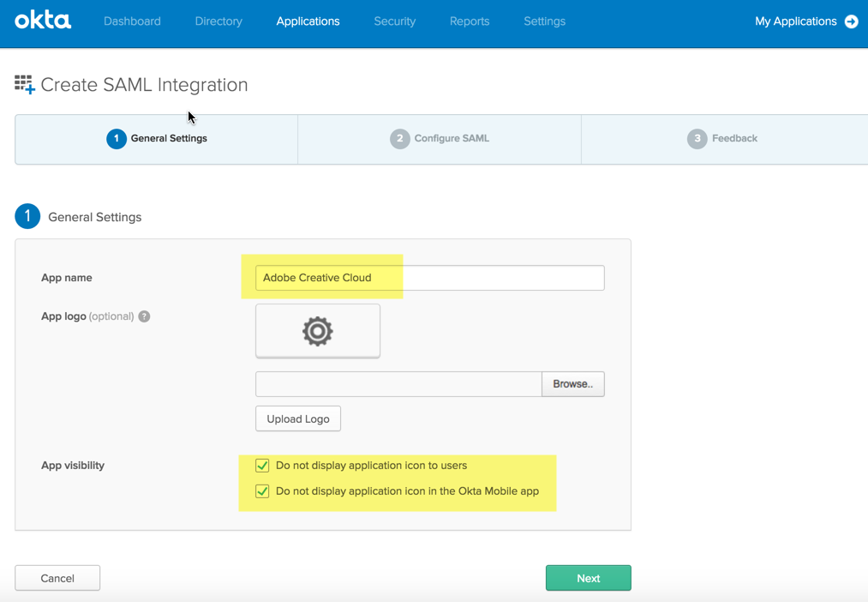Click Browse to choose a logo file
Image resolution: width=868 pixels, height=602 pixels.
572,383
